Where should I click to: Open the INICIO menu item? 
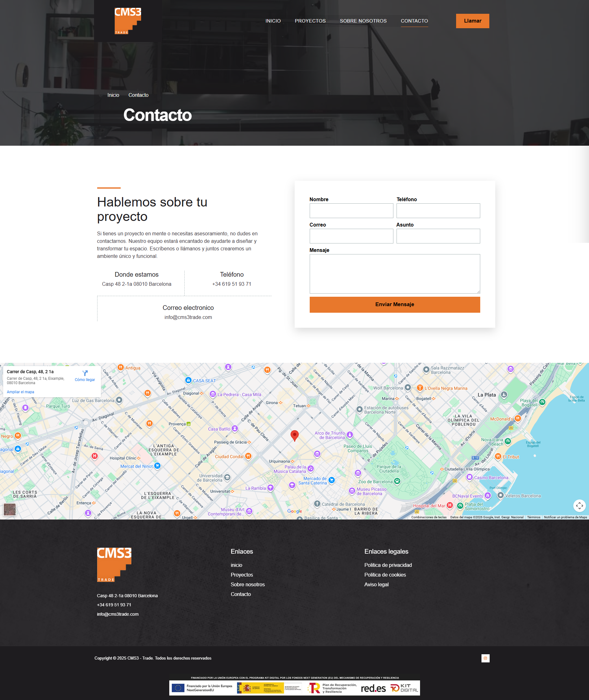[273, 21]
